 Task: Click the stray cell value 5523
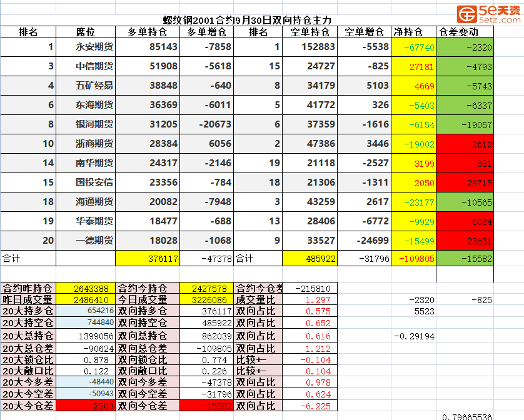click(x=414, y=311)
